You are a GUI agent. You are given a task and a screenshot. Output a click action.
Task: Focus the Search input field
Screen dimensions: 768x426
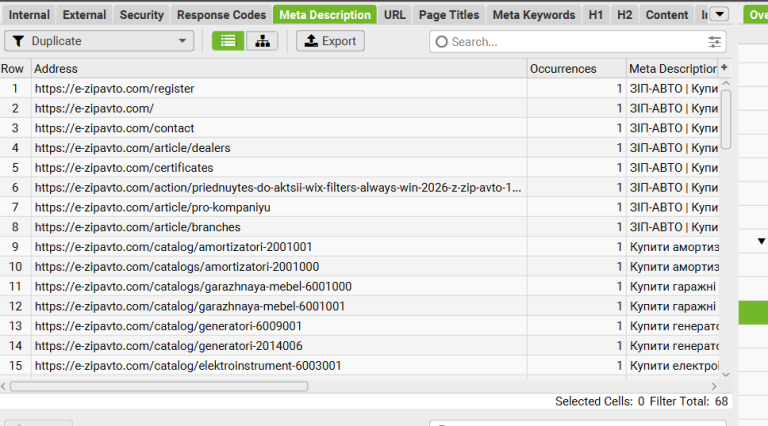[x=578, y=42]
